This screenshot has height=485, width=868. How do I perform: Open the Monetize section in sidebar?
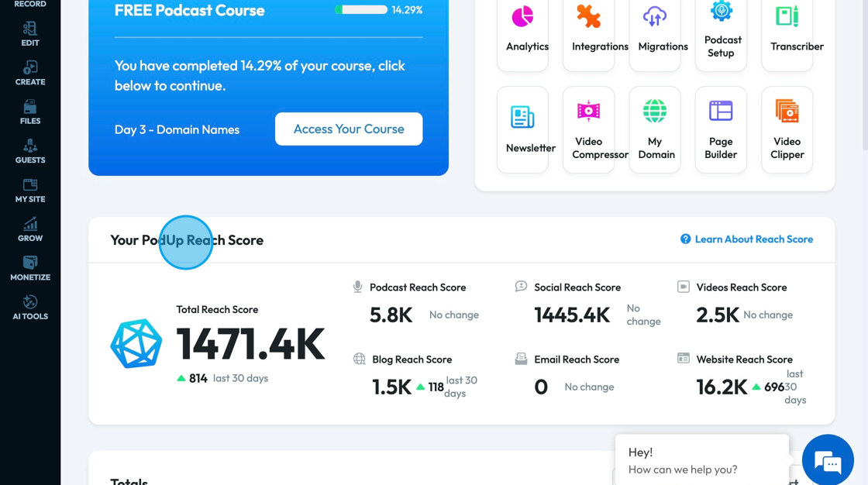point(30,269)
